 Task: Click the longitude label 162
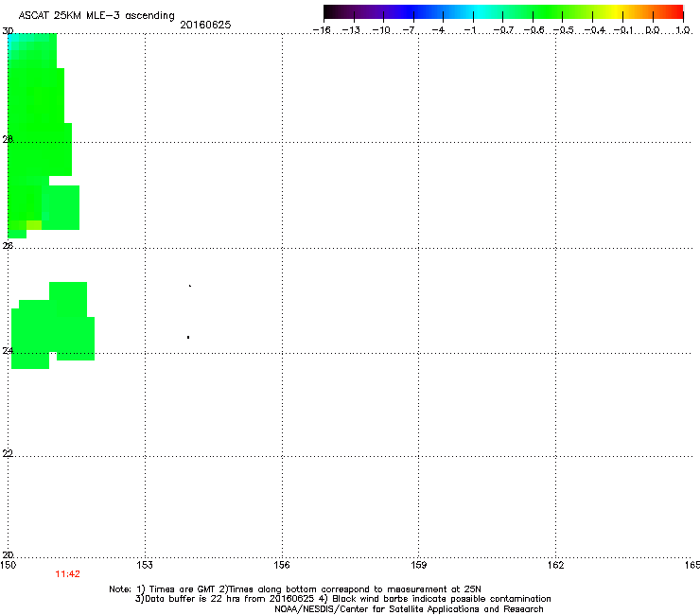pyautogui.click(x=556, y=565)
